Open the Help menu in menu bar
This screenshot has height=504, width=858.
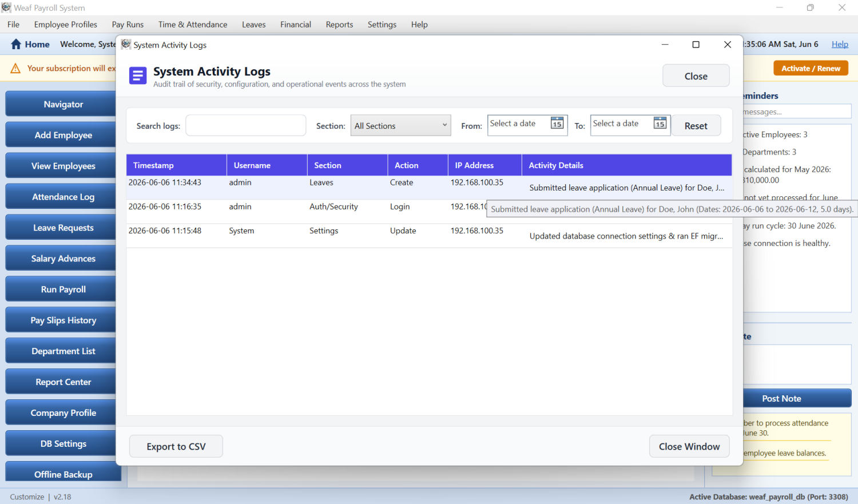coord(419,25)
